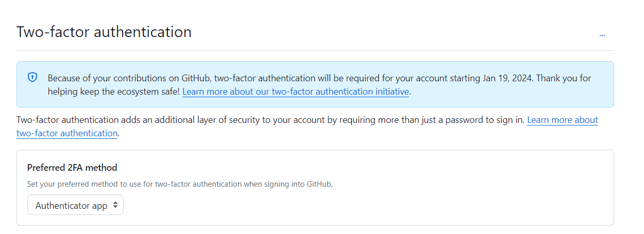Open the three-dot options menu

click(x=602, y=35)
